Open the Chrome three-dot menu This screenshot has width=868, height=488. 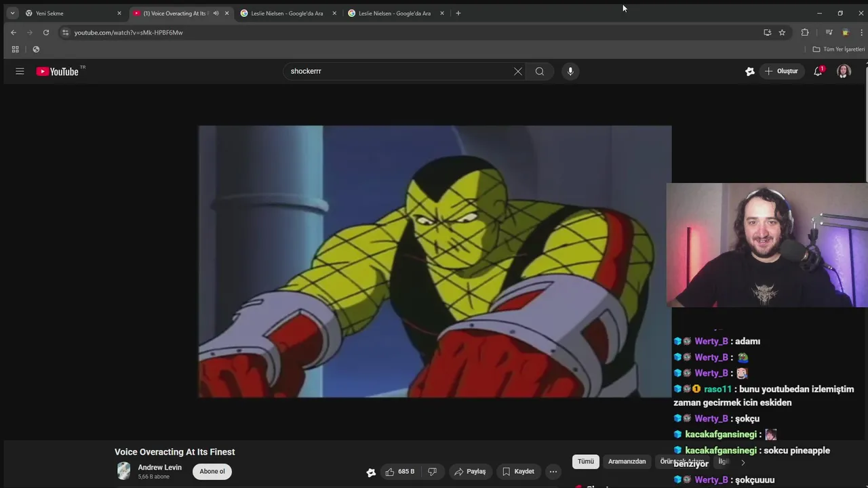tap(861, 33)
